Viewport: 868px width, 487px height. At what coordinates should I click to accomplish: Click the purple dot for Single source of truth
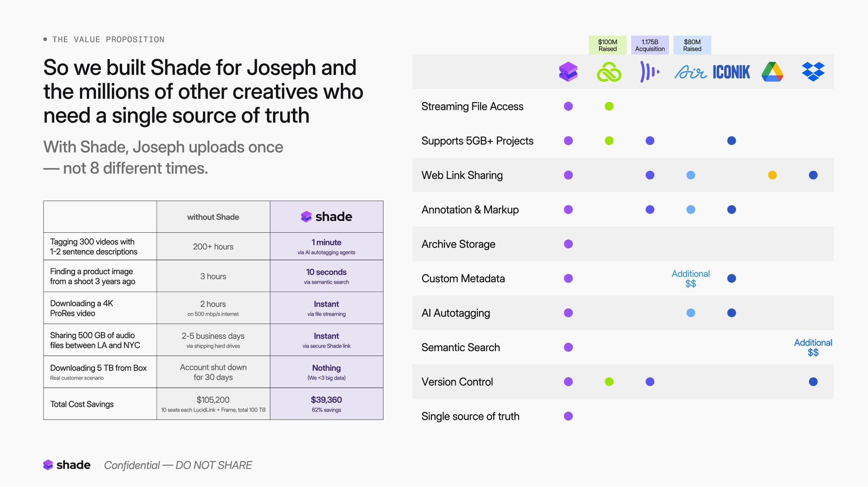(x=568, y=416)
